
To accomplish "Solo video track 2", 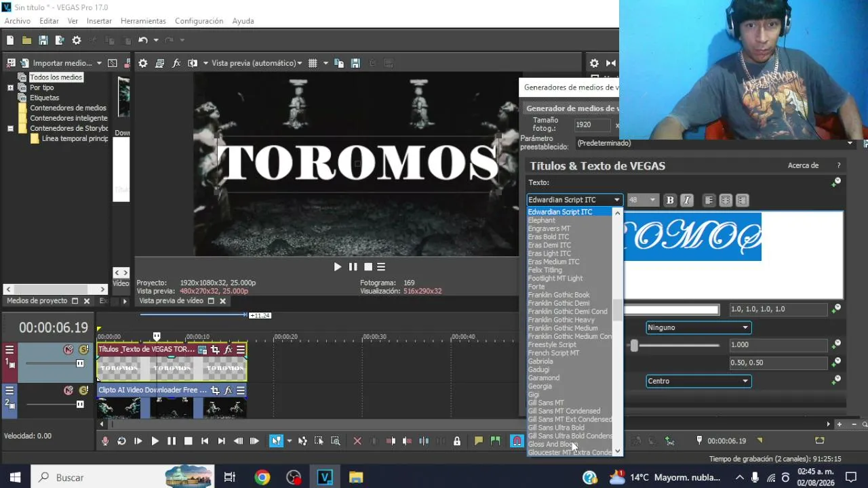I will [x=83, y=390].
